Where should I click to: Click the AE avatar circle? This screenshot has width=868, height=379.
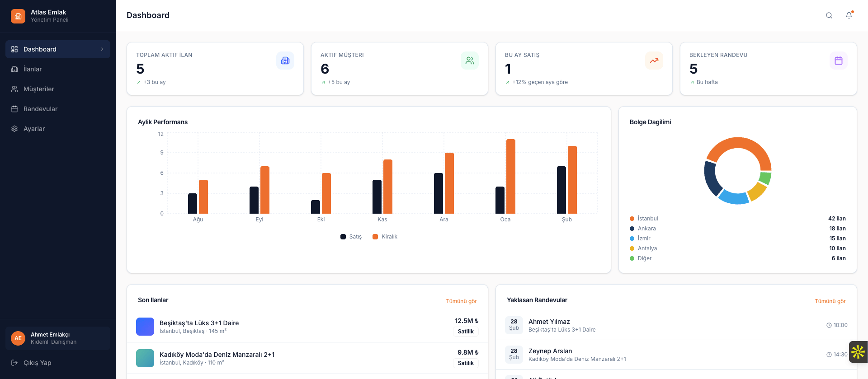18,338
